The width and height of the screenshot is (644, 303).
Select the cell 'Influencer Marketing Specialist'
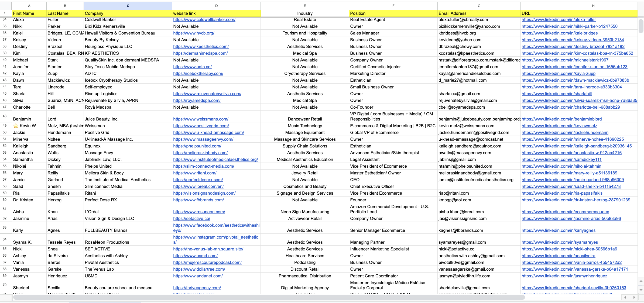pyautogui.click(x=393, y=249)
